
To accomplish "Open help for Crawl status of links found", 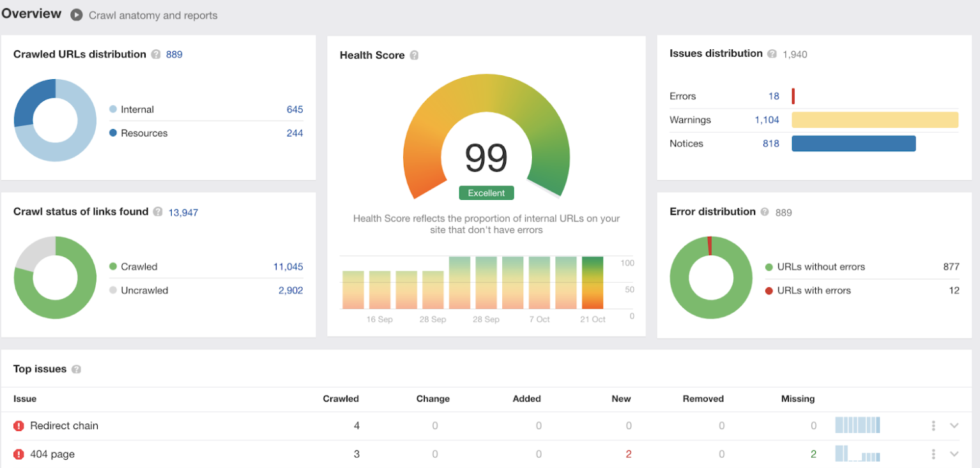I will click(x=158, y=212).
